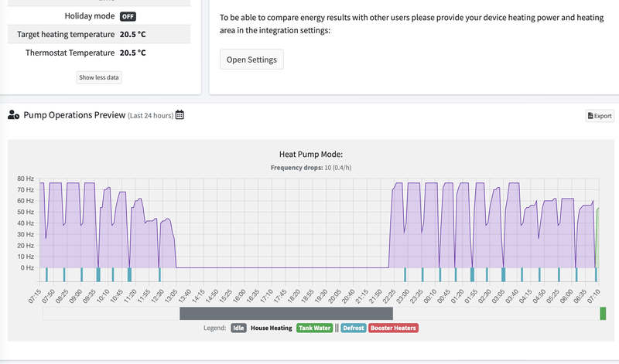Image resolution: width=619 pixels, height=364 pixels.
Task: Click the 07:15 time axis label
Action: [x=35, y=296]
